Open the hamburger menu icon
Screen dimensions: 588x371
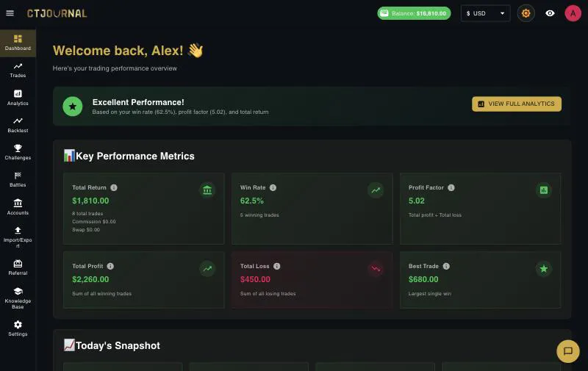(10, 13)
